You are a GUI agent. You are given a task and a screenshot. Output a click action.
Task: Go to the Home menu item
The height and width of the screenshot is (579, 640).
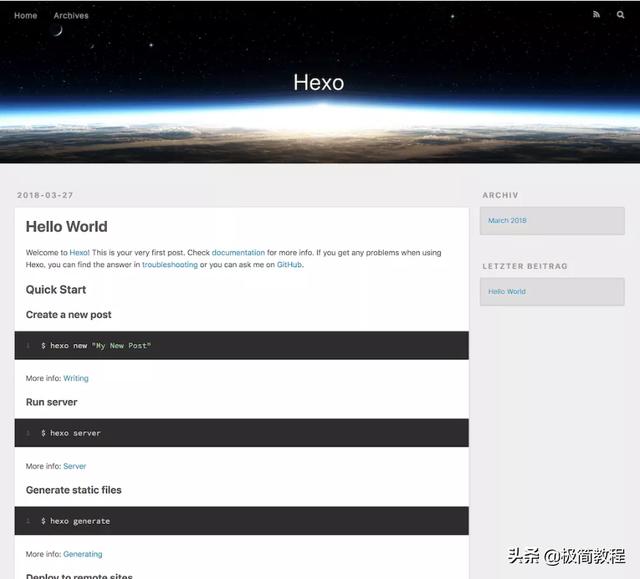click(26, 16)
